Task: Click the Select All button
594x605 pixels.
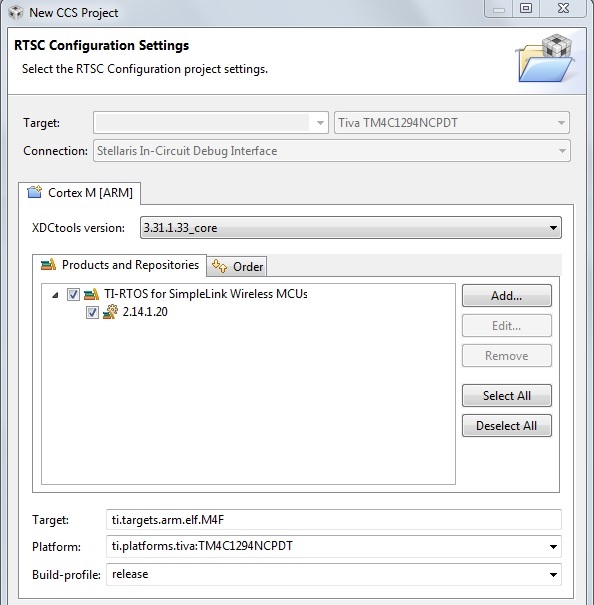Action: (507, 395)
